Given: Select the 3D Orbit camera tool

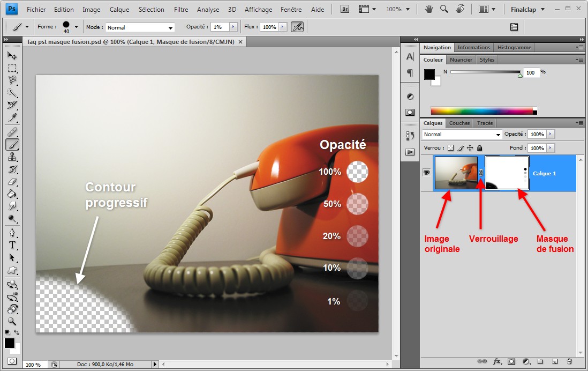Looking at the screenshot, I should coord(12,297).
